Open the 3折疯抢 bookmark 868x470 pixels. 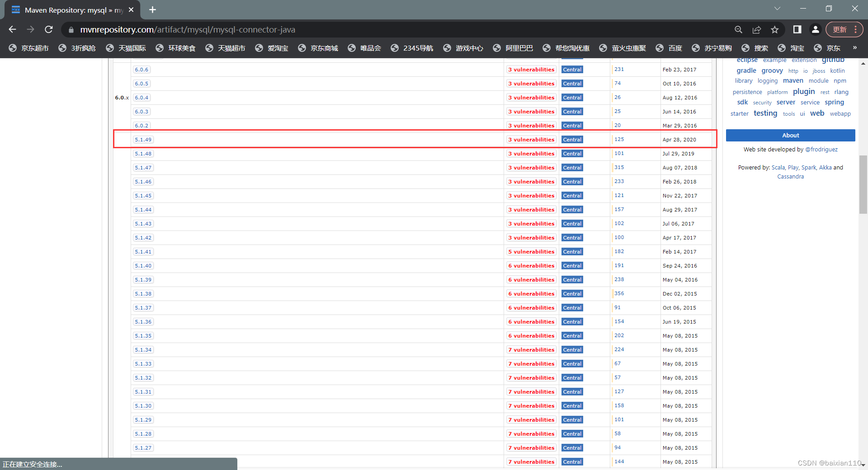point(77,48)
